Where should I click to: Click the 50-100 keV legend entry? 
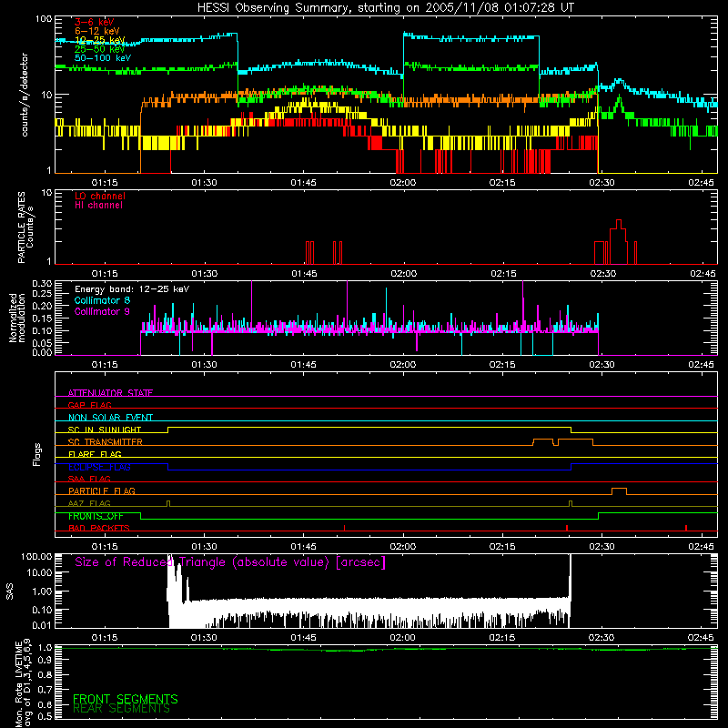click(x=103, y=58)
